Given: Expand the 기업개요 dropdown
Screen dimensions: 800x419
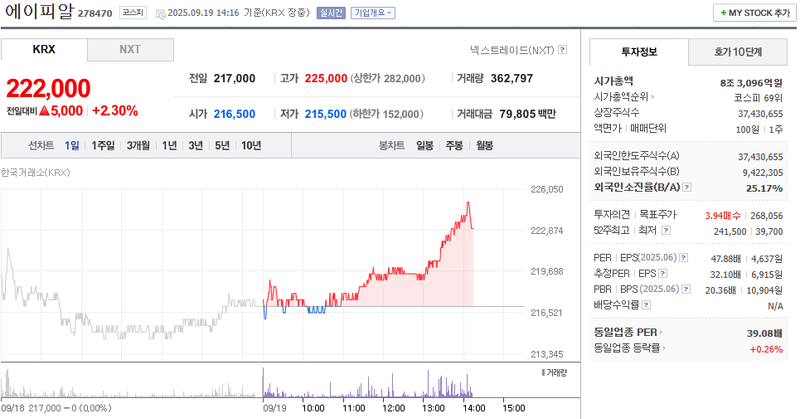Looking at the screenshot, I should click(373, 13).
